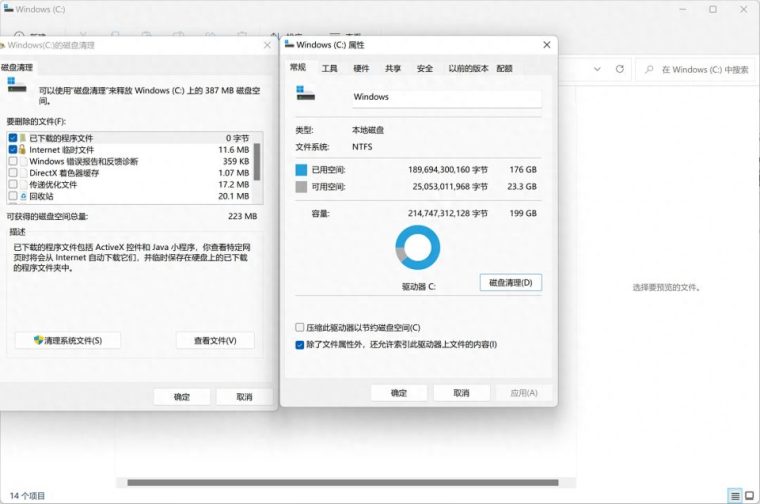Maximize the Explorer Windows (C:) window

[713, 9]
